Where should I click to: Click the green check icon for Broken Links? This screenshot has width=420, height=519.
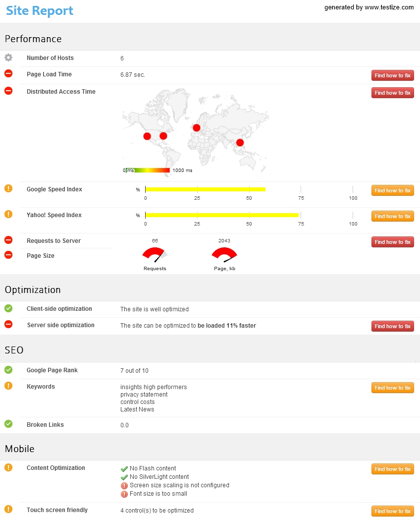[8, 424]
